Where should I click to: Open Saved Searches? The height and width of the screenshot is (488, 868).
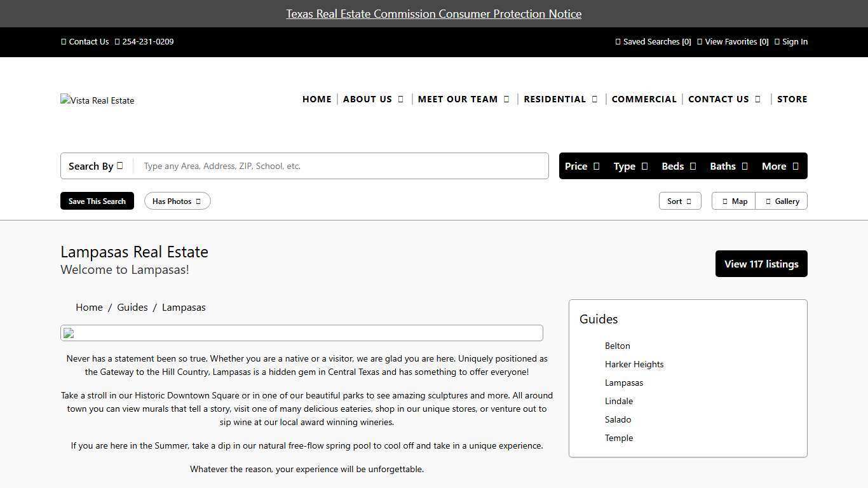point(653,42)
